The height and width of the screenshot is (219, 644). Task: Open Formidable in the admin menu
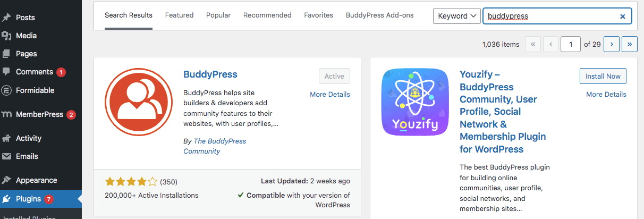(35, 90)
